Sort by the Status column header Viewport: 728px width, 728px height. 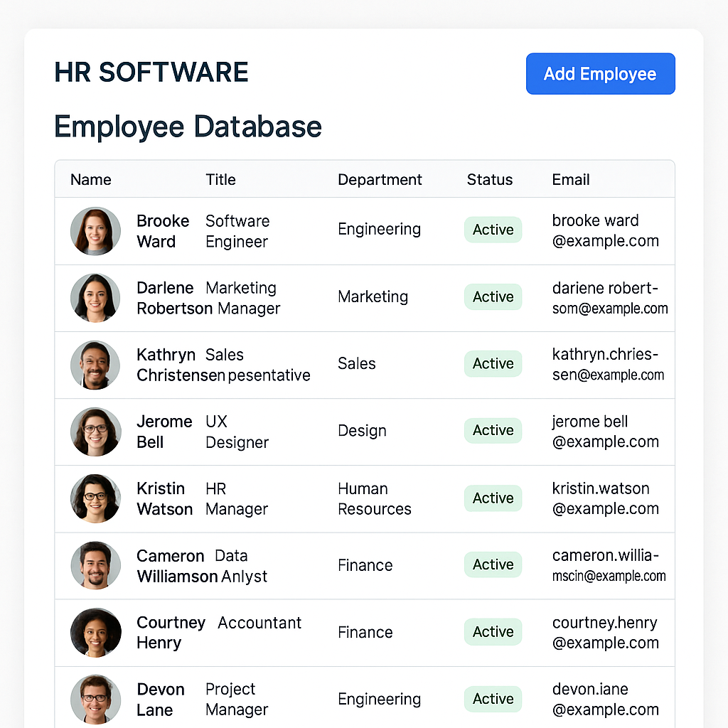pyautogui.click(x=489, y=180)
